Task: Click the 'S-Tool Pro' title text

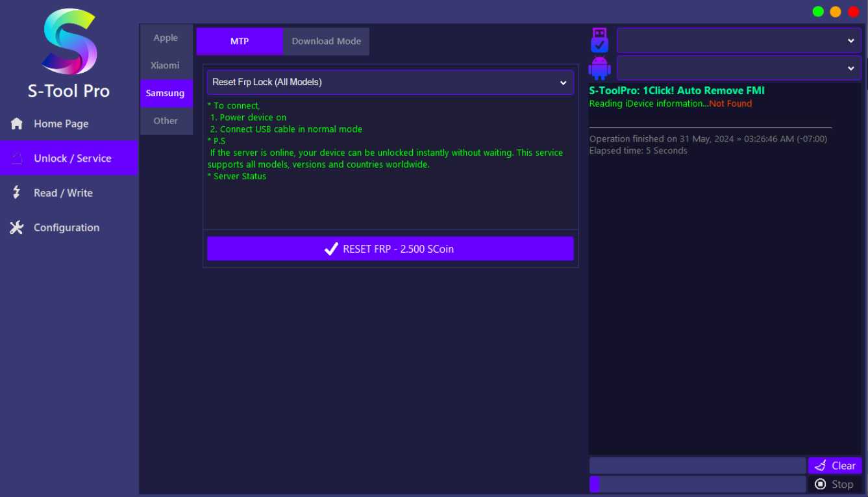Action: (x=69, y=91)
